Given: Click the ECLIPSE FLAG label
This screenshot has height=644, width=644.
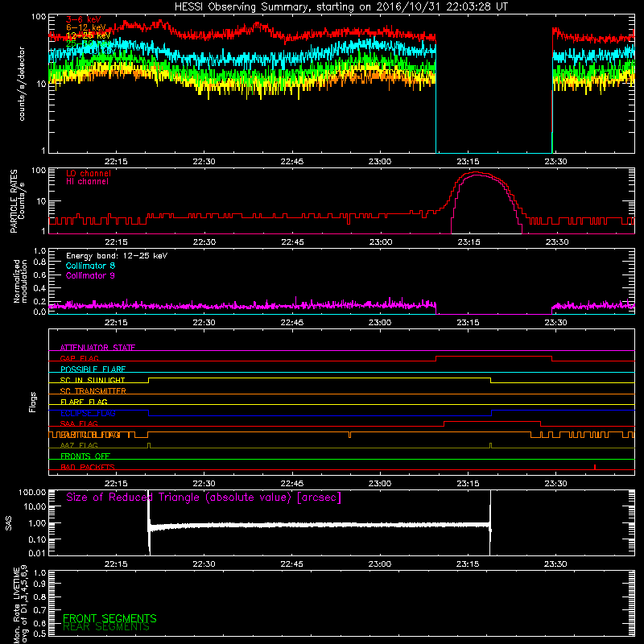Looking at the screenshot, I should (x=88, y=413).
